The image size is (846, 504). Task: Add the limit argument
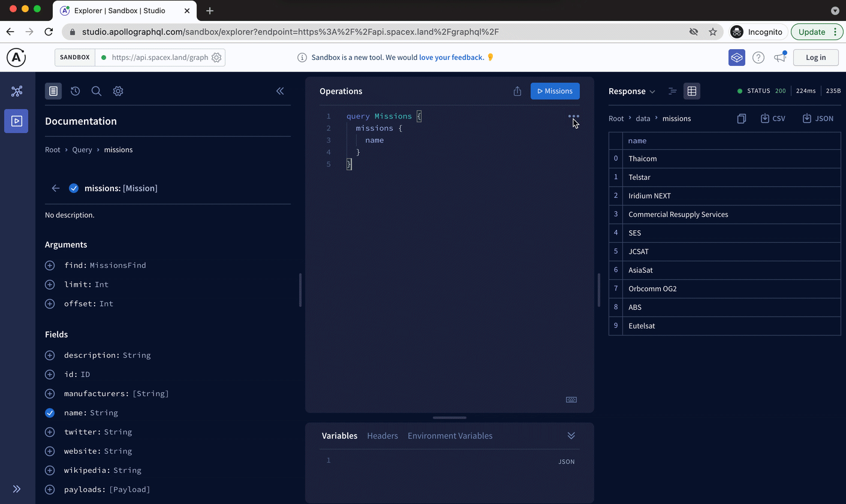click(50, 285)
